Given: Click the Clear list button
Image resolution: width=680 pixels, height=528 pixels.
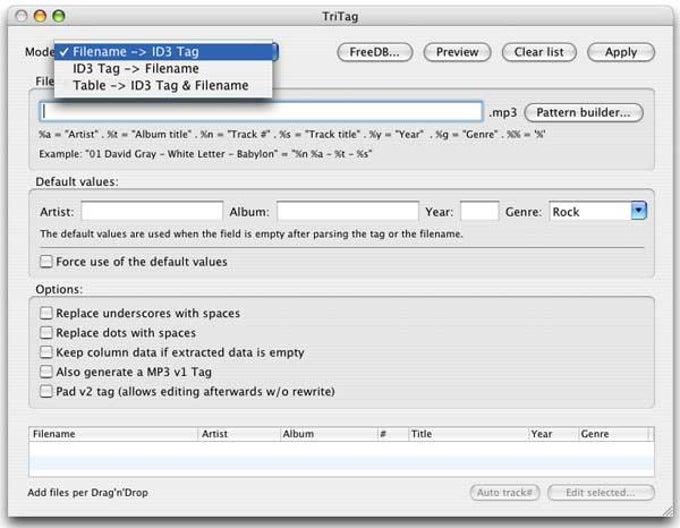Looking at the screenshot, I should click(539, 52).
